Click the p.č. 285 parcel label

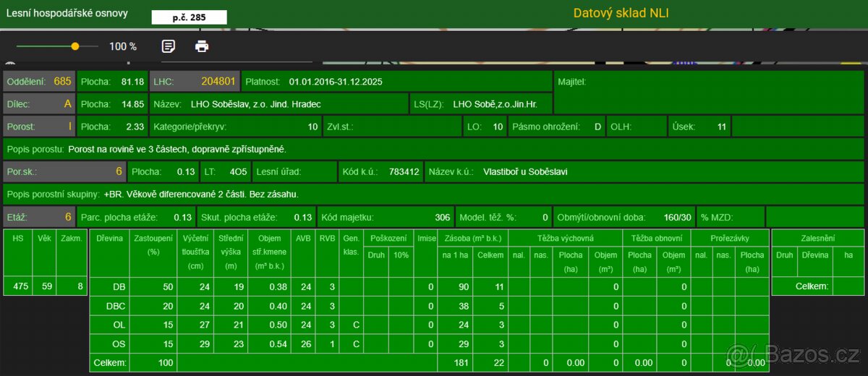coord(189,17)
